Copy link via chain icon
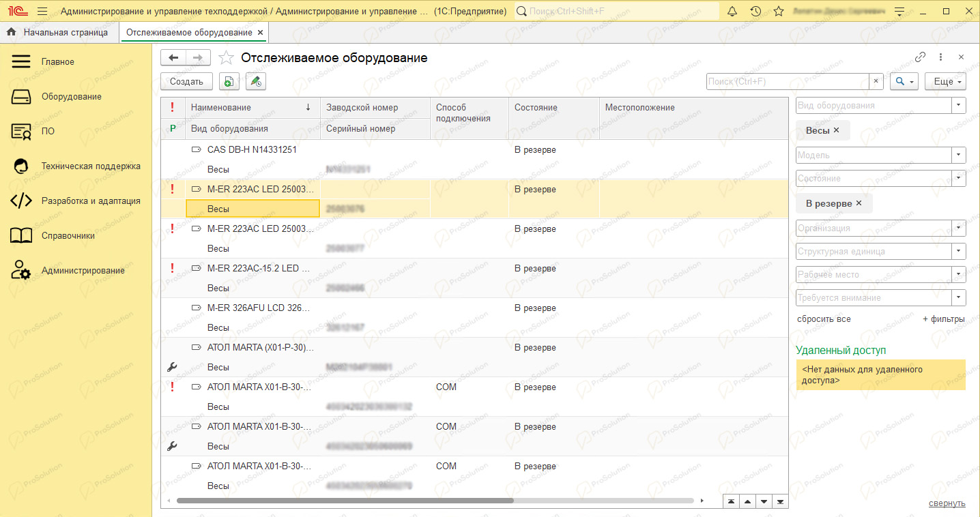 pos(920,57)
